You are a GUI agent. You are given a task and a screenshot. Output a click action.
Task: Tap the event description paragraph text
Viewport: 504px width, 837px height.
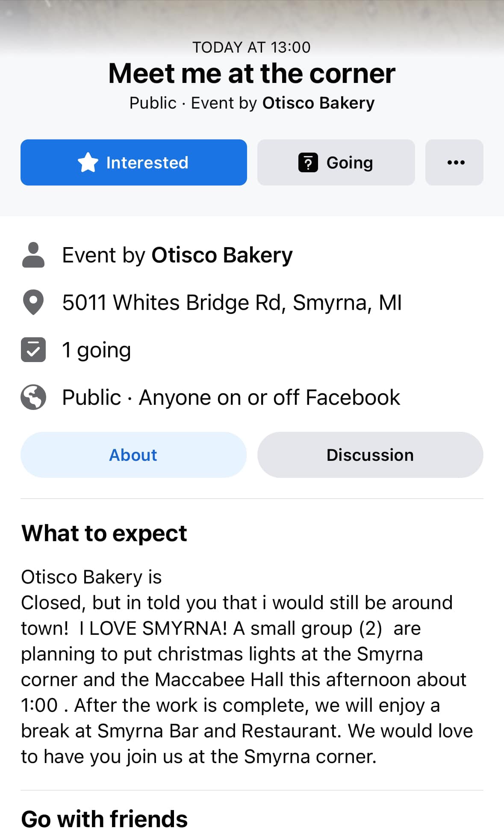[x=248, y=667]
